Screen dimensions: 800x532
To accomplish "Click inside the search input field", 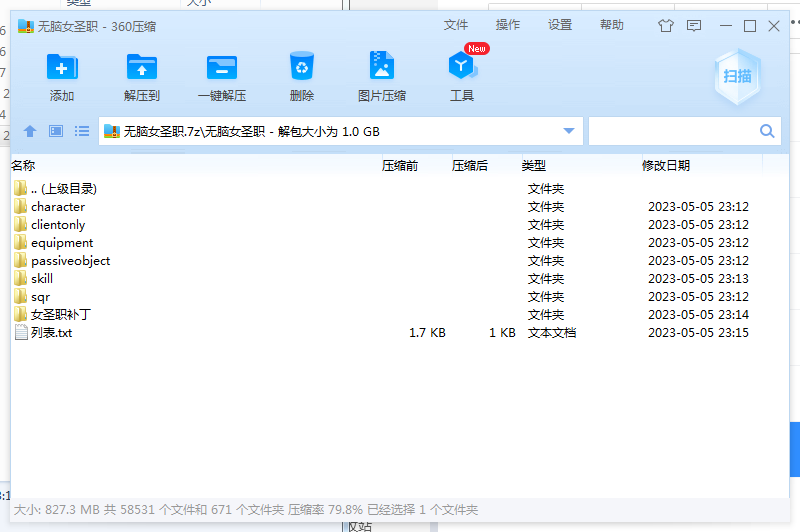I will click(672, 131).
